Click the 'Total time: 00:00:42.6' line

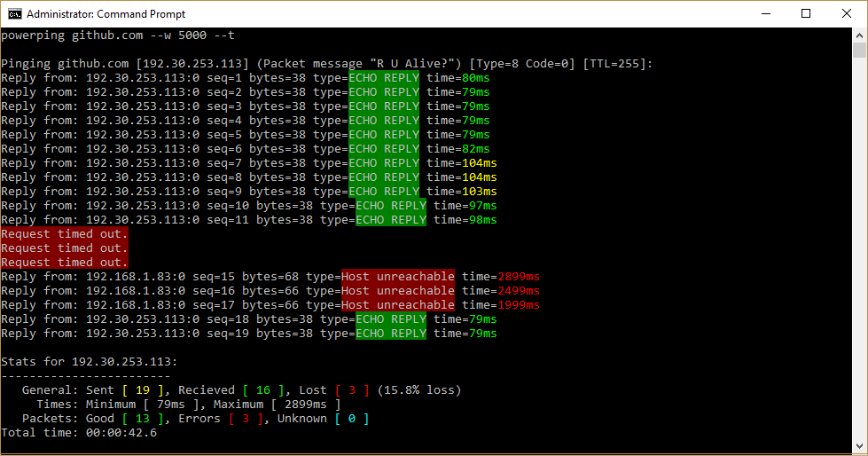coord(79,433)
